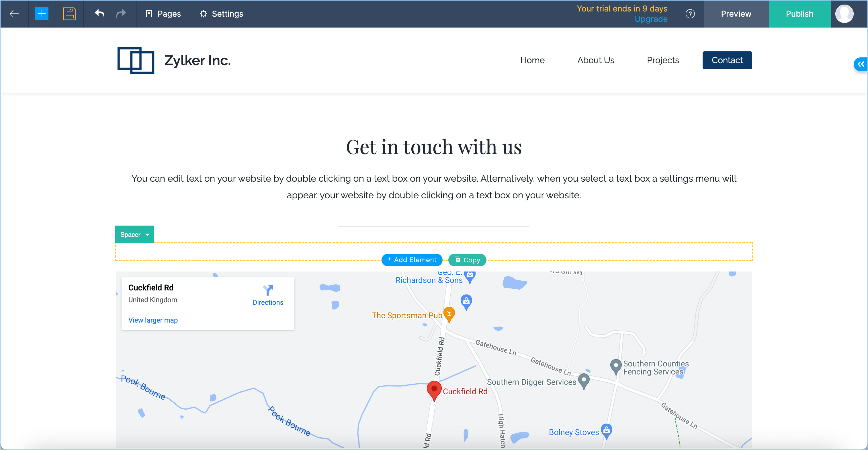
Task: Select the About Us navigation item
Action: point(595,60)
